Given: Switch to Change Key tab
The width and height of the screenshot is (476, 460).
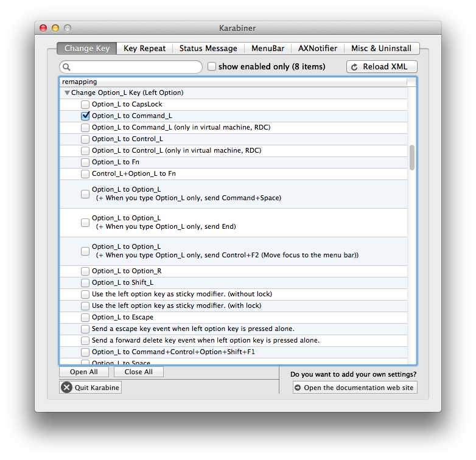Looking at the screenshot, I should 87,48.
